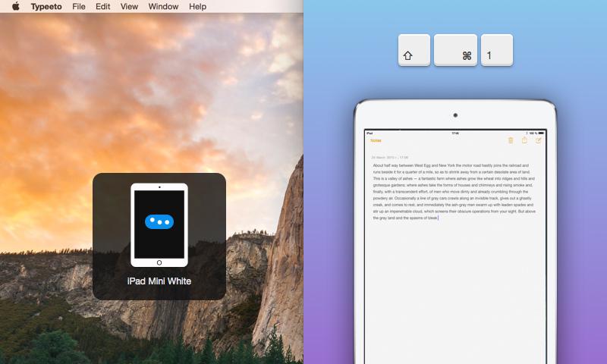Open the File menu
This screenshot has width=607, height=364.
[79, 7]
